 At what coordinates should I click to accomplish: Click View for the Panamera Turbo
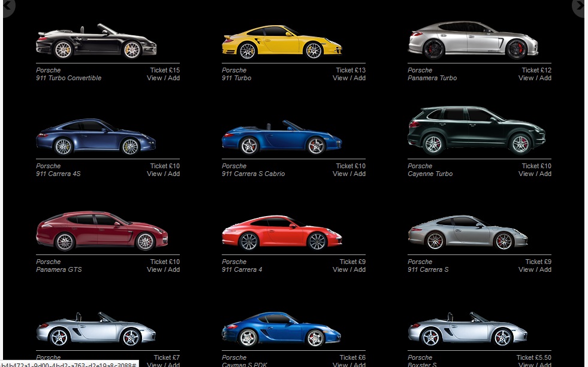pos(526,78)
